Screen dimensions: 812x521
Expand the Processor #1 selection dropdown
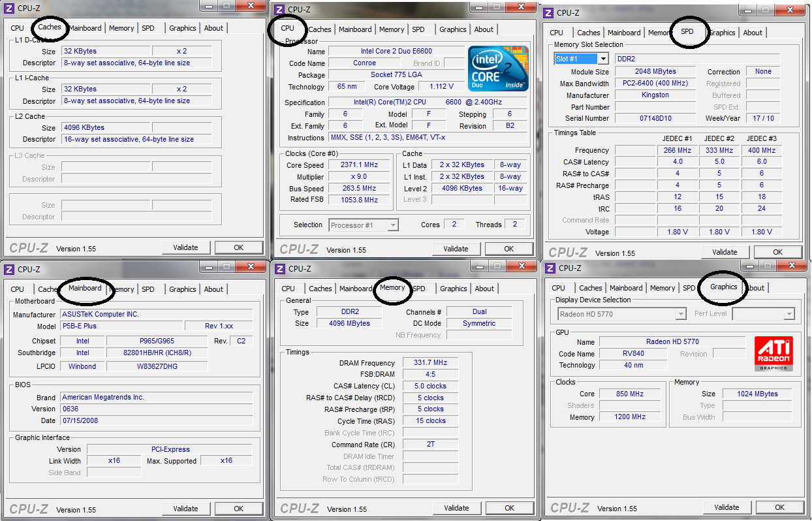click(393, 225)
